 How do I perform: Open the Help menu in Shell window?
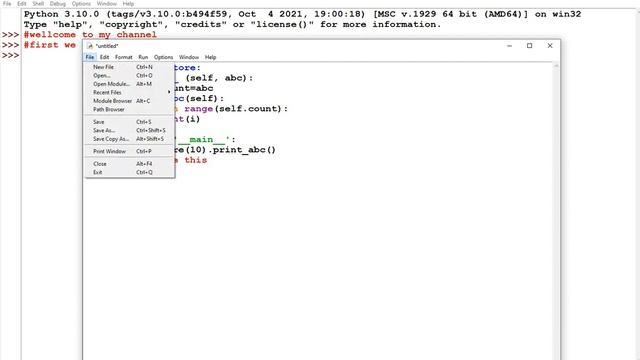point(128,4)
